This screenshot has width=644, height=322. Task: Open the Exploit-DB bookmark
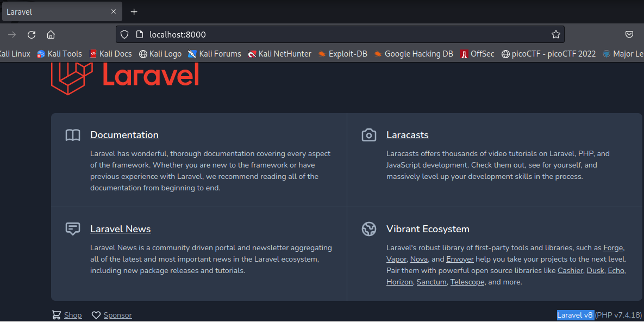pyautogui.click(x=342, y=53)
